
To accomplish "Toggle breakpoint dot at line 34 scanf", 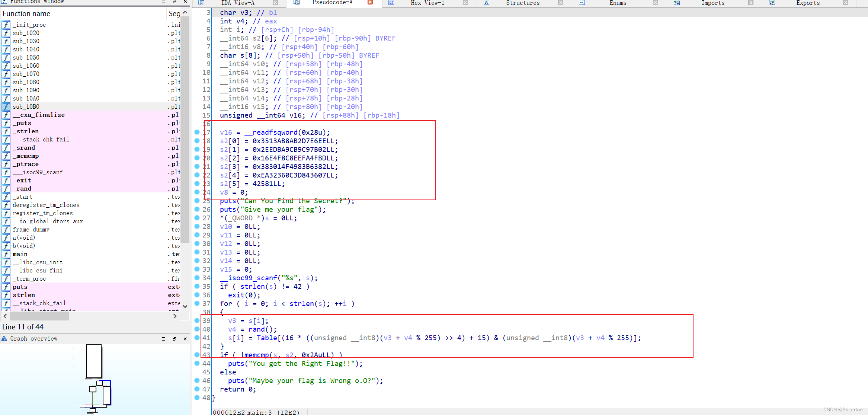I will (197, 278).
